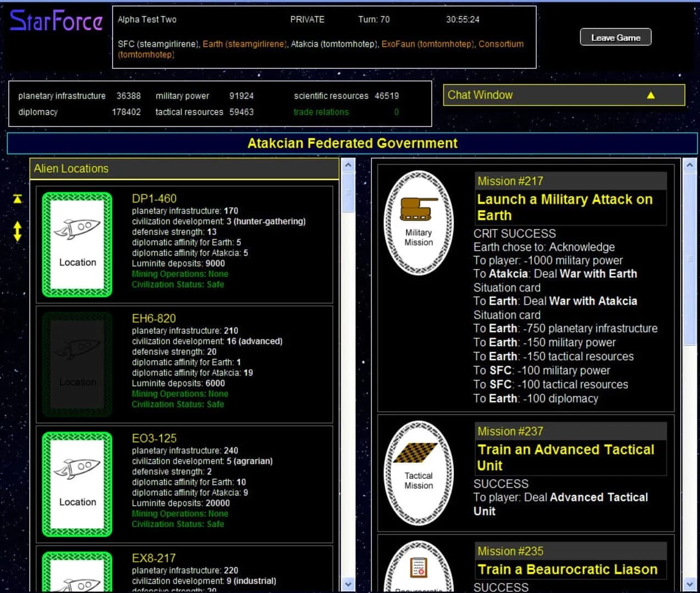Collapse the Chat Window with its triangle

pyautogui.click(x=651, y=94)
